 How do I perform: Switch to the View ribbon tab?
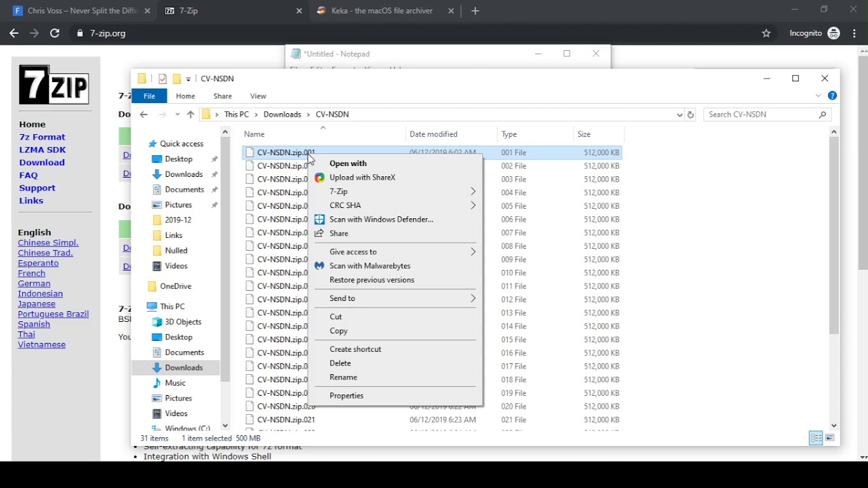click(x=258, y=96)
